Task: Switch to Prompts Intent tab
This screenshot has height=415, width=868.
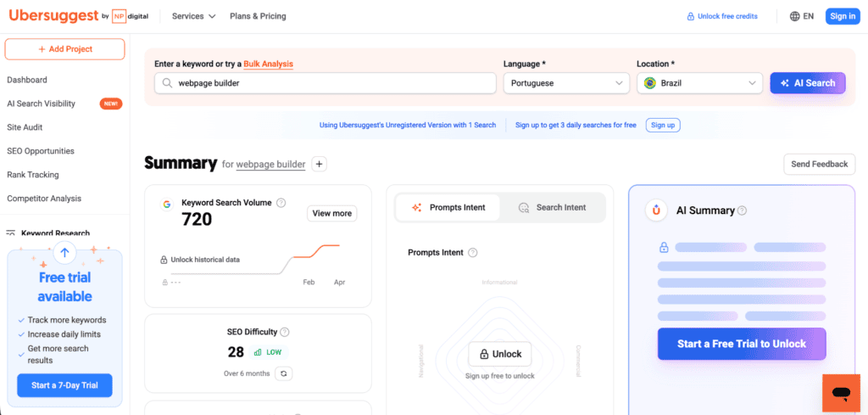Action: pos(448,208)
